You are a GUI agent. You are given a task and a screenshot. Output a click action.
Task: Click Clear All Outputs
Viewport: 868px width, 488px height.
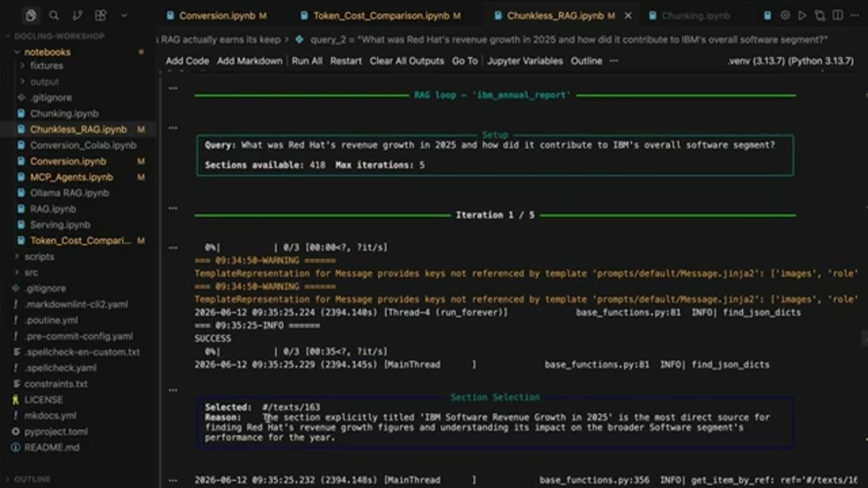coord(407,61)
